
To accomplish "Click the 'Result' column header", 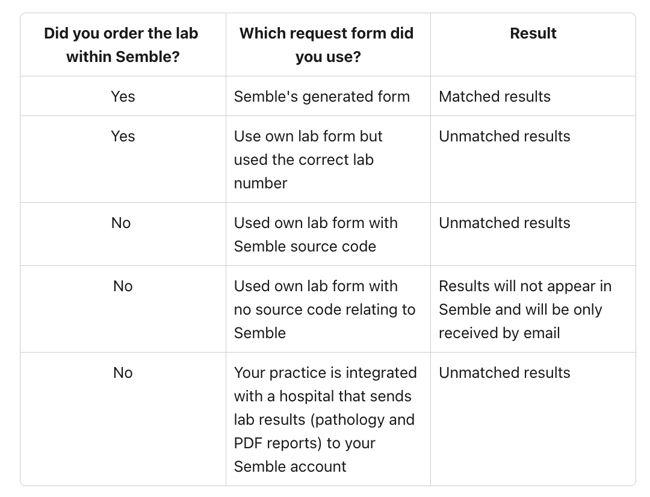I will [533, 33].
